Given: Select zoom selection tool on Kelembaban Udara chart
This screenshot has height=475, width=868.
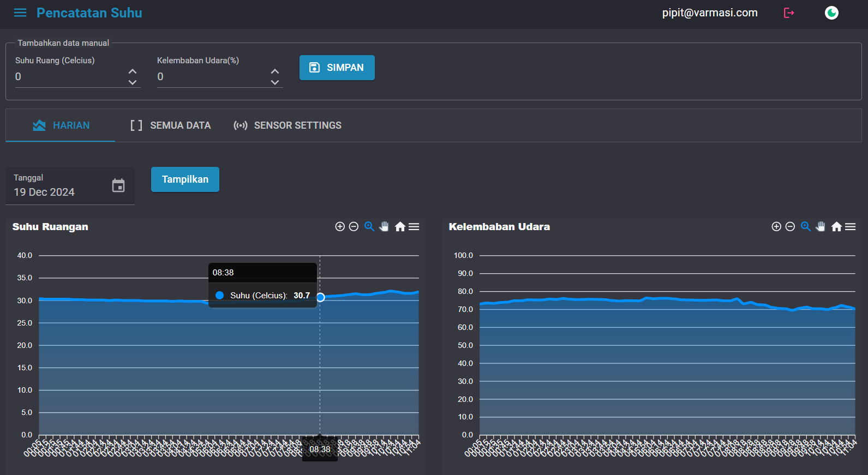Looking at the screenshot, I should tap(806, 226).
